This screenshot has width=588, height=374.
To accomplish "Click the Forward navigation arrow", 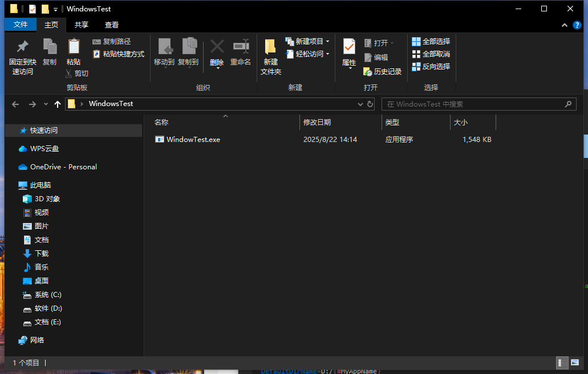I will pos(33,104).
